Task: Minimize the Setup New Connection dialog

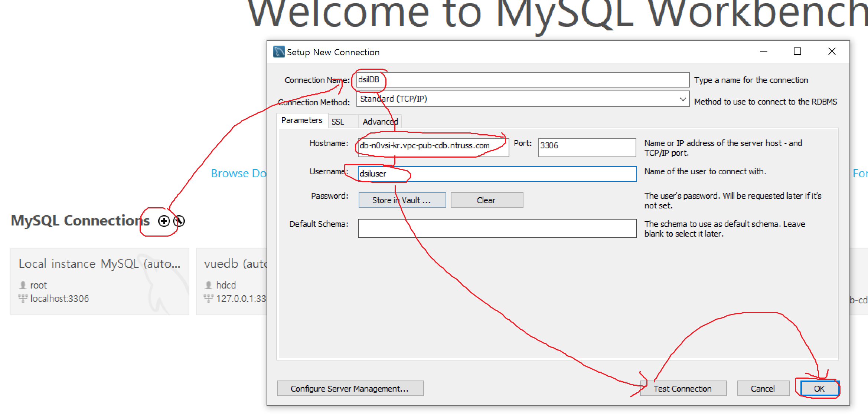Action: 763,52
